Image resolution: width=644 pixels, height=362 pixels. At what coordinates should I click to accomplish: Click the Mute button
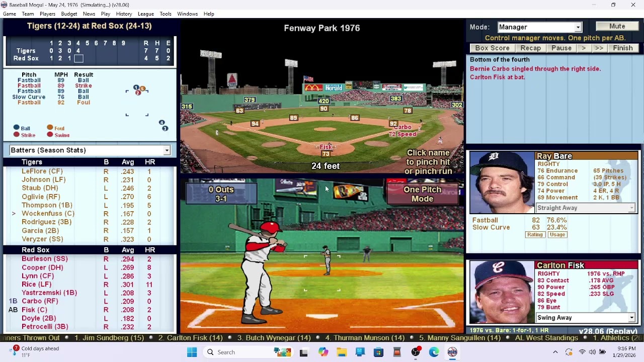(617, 27)
